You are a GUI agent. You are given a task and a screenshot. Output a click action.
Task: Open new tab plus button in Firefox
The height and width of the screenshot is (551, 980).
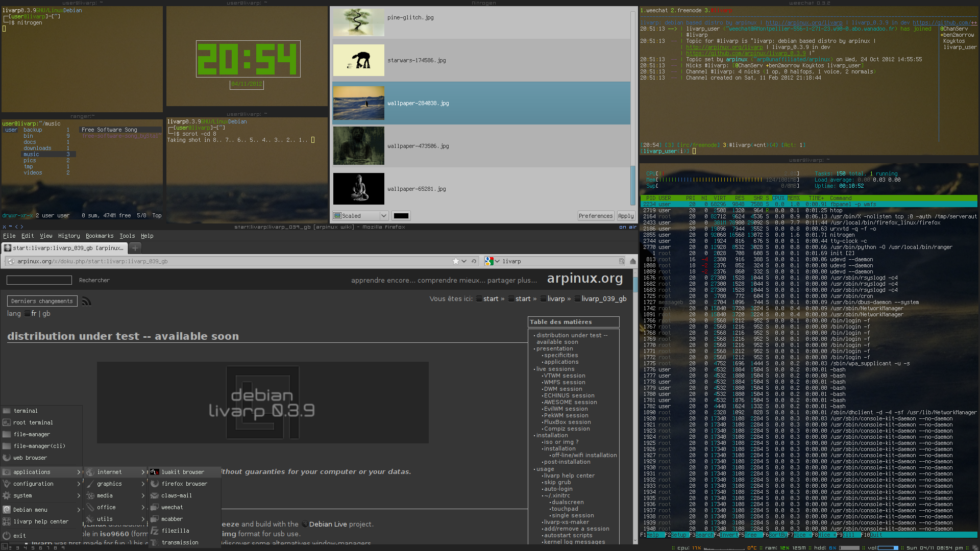click(x=135, y=248)
